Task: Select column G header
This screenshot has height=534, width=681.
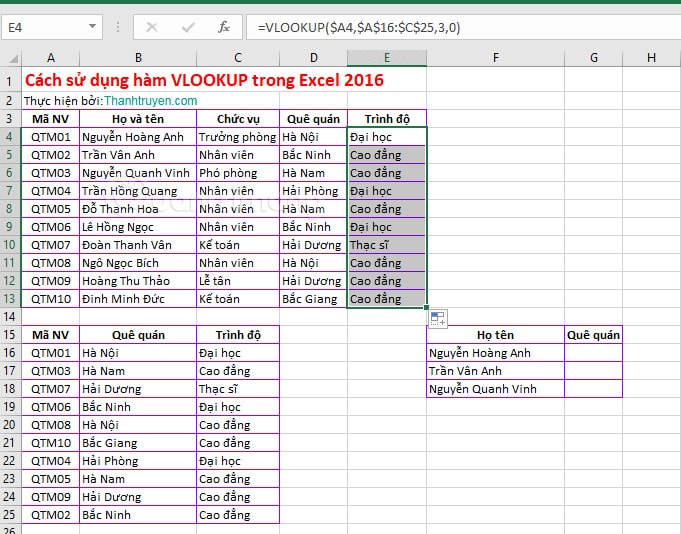Action: point(594,58)
